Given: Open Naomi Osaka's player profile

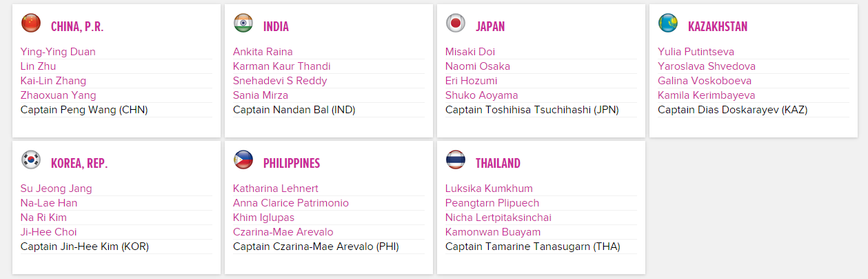Looking at the screenshot, I should point(478,66).
